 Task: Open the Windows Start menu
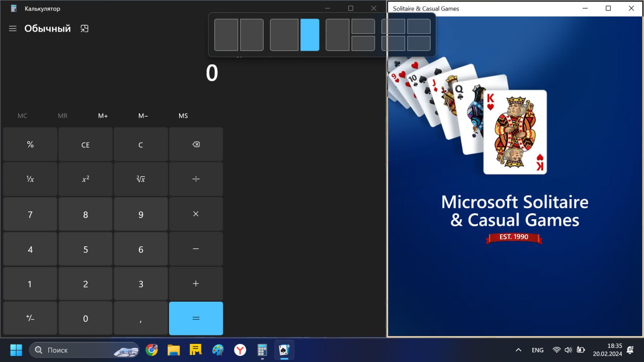pyautogui.click(x=16, y=350)
